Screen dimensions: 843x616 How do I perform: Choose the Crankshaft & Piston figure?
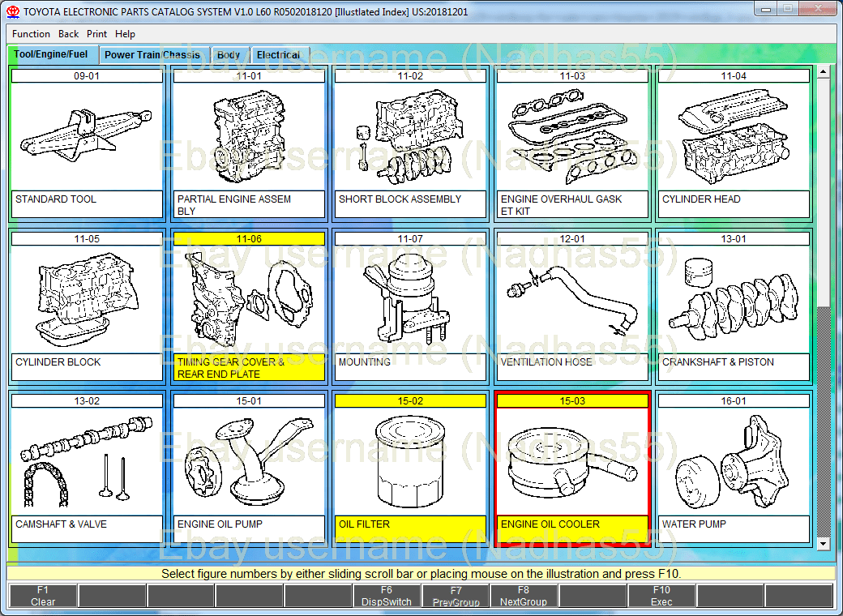tap(734, 299)
